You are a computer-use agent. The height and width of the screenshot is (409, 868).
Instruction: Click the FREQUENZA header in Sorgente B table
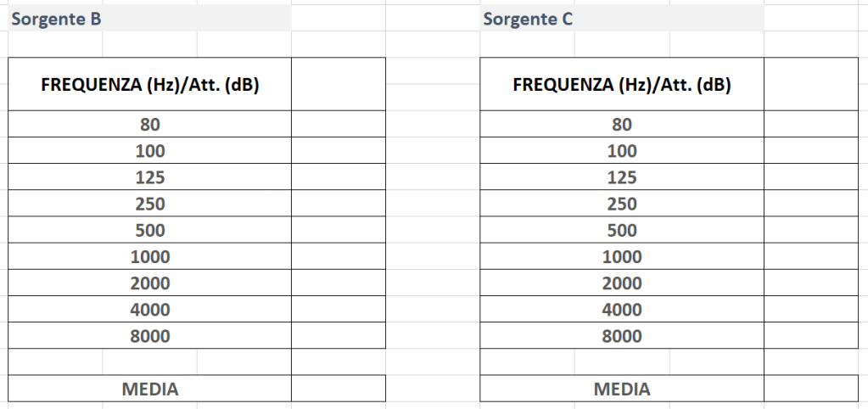point(150,84)
